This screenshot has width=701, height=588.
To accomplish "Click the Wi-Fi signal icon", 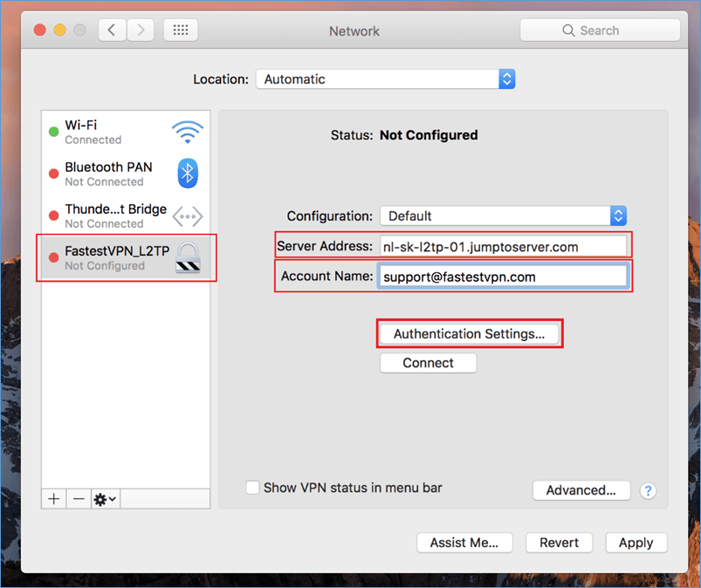I will pyautogui.click(x=188, y=132).
